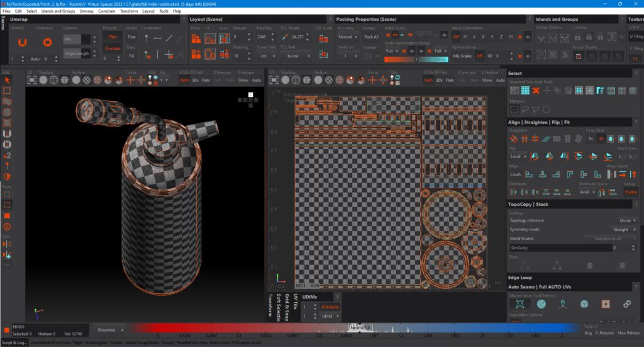Click the Crush button in Align section
The image size is (644, 347).
(x=515, y=174)
